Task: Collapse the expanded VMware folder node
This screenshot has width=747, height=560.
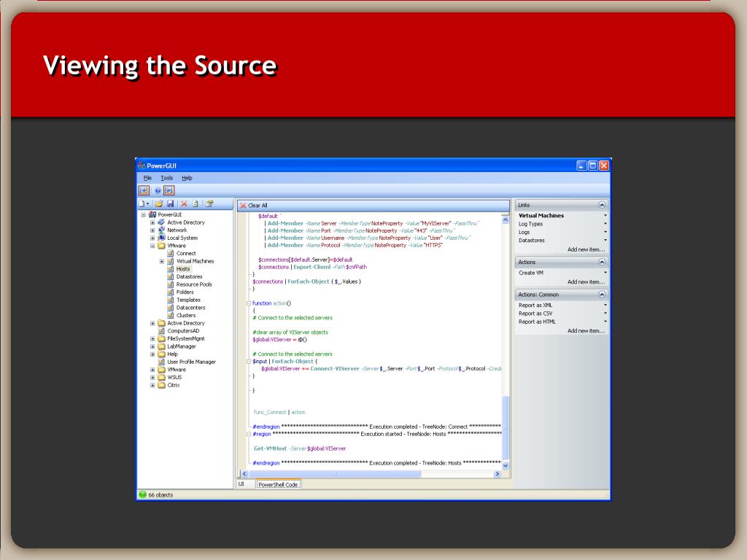Action: 152,246
